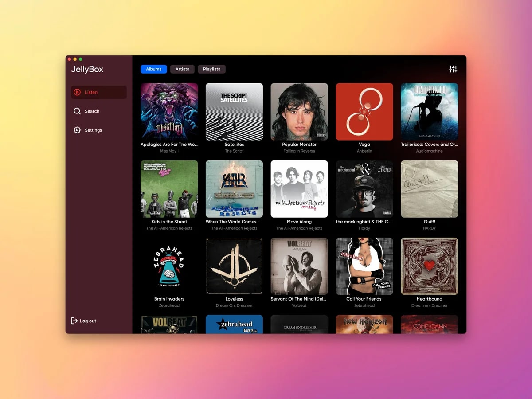Image resolution: width=532 pixels, height=399 pixels.
Task: Open the Settings section label
Action: click(94, 130)
